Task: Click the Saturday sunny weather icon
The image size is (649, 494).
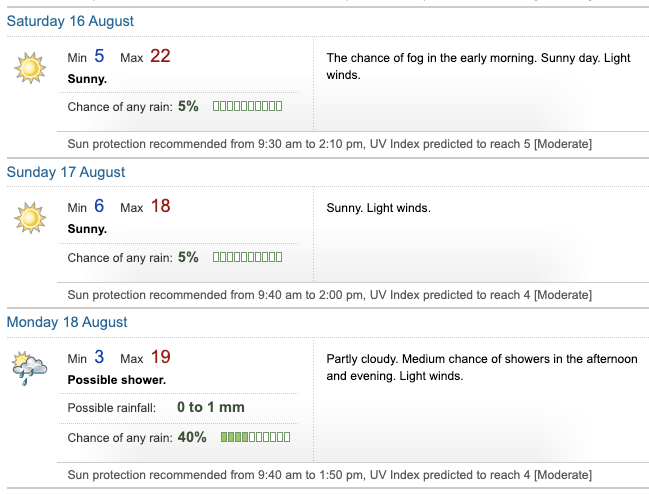Action: [30, 67]
